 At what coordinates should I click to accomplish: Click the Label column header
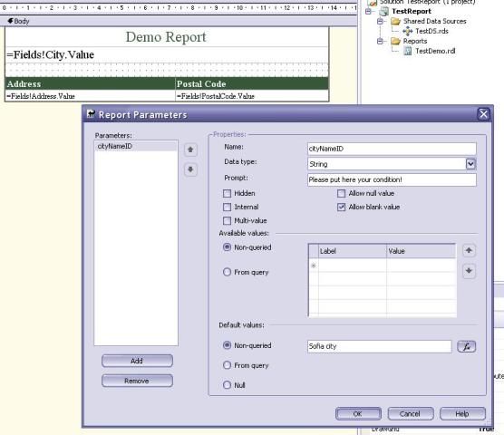coord(353,251)
